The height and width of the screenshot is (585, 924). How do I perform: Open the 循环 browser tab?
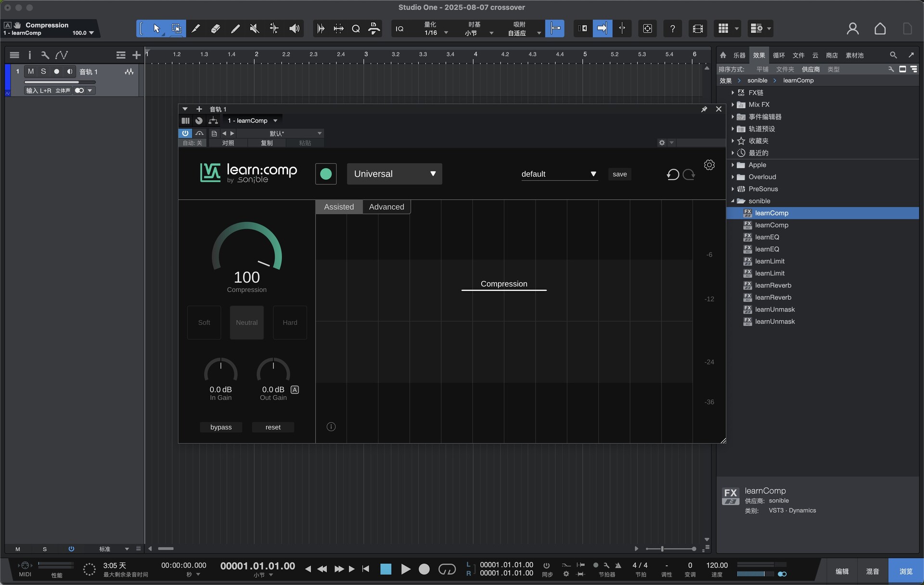tap(779, 55)
